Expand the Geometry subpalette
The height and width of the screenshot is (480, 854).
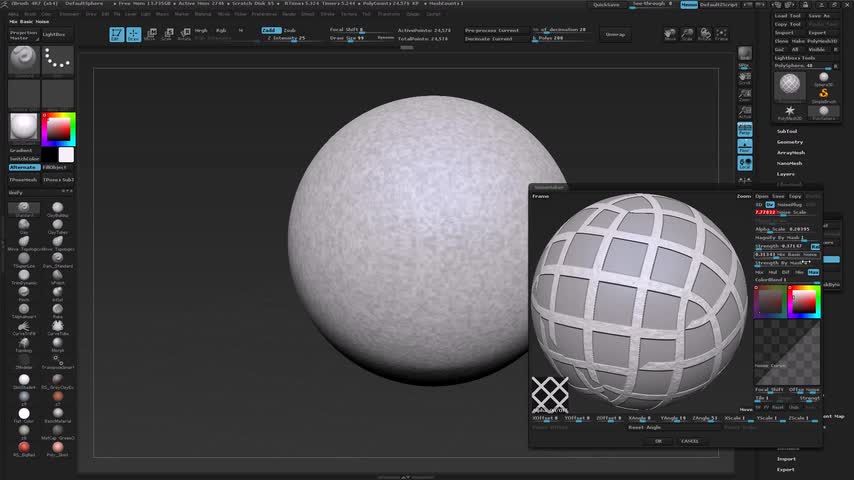[x=790, y=142]
